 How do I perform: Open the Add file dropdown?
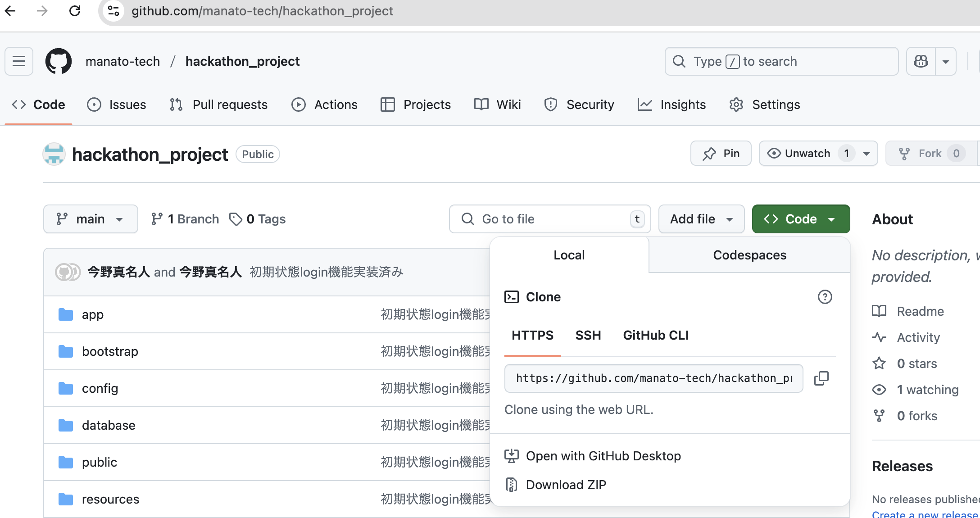tap(701, 219)
